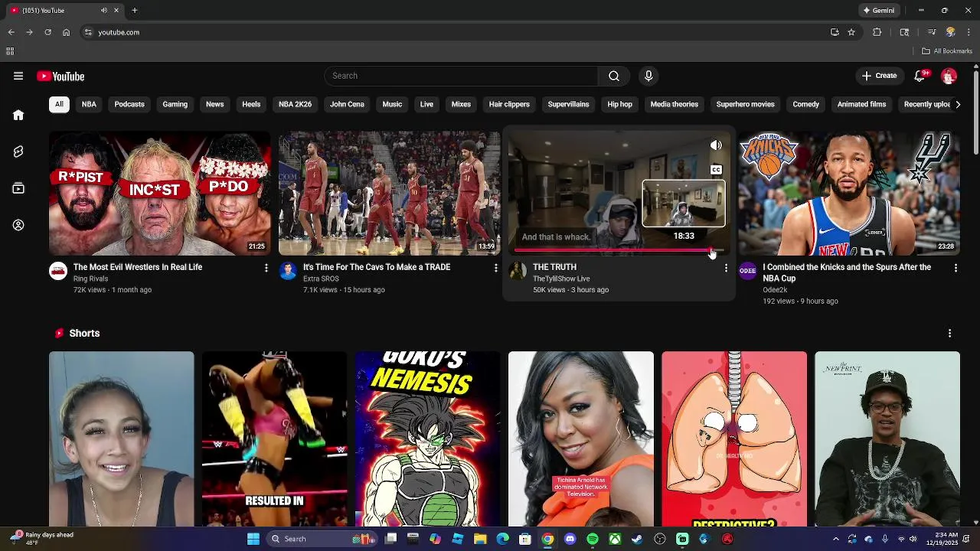Viewport: 980px width, 551px height.
Task: Show more category chips with the arrow
Action: click(957, 104)
